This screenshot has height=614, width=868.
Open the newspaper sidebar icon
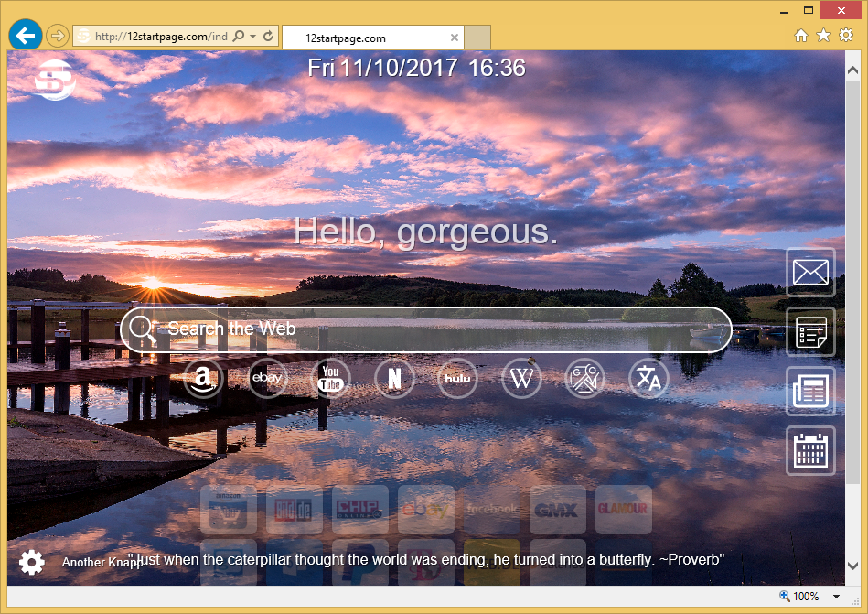click(810, 391)
